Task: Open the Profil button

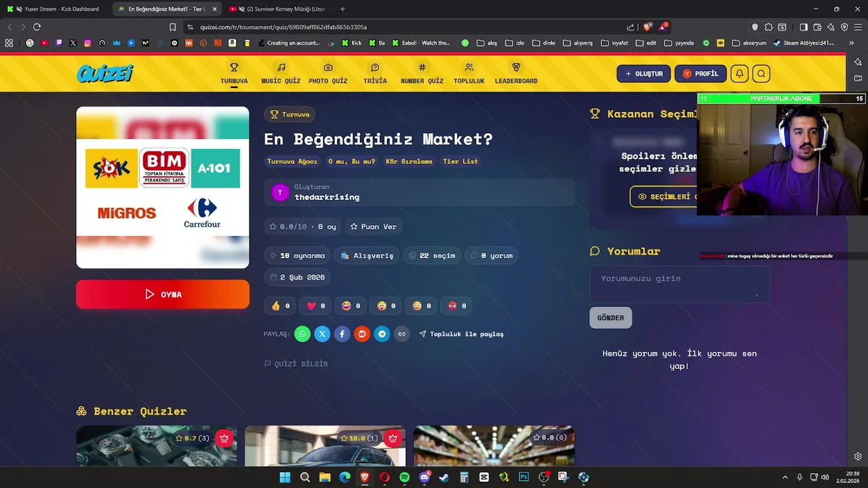Action: point(701,74)
